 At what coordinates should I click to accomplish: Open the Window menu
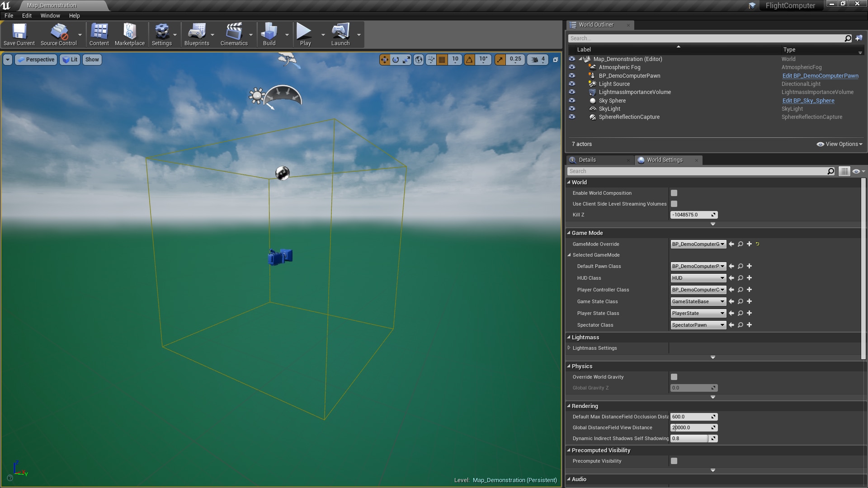(50, 15)
